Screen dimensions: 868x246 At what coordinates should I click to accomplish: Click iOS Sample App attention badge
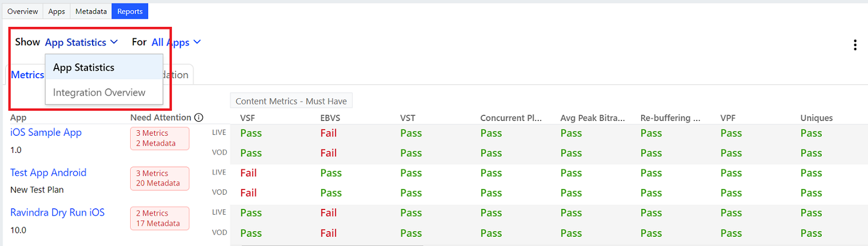(159, 138)
